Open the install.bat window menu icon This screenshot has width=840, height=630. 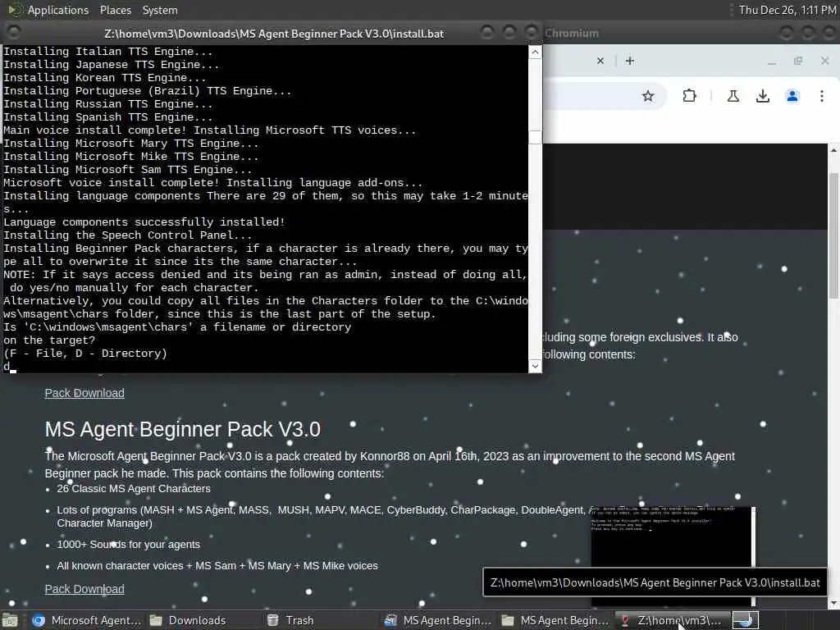[13, 33]
